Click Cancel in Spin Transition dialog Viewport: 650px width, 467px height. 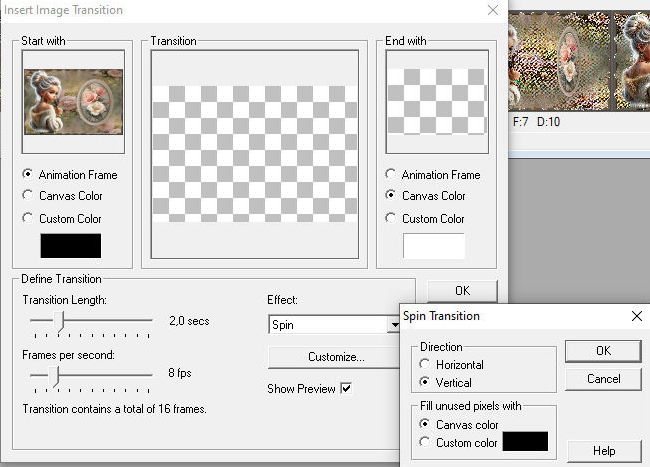(x=602, y=379)
